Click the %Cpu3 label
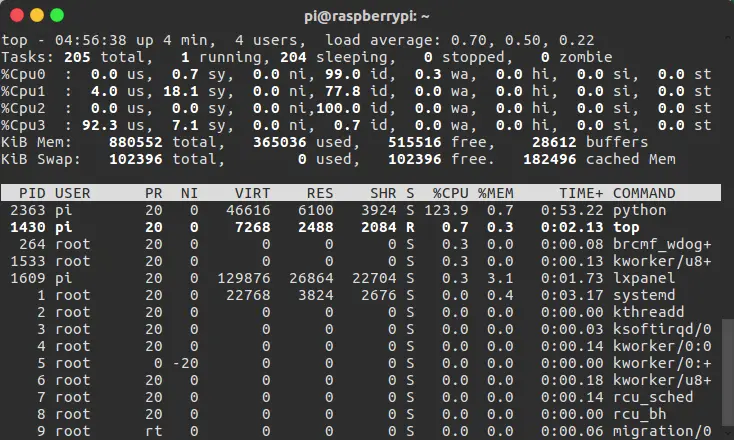734x440 pixels. click(x=23, y=125)
